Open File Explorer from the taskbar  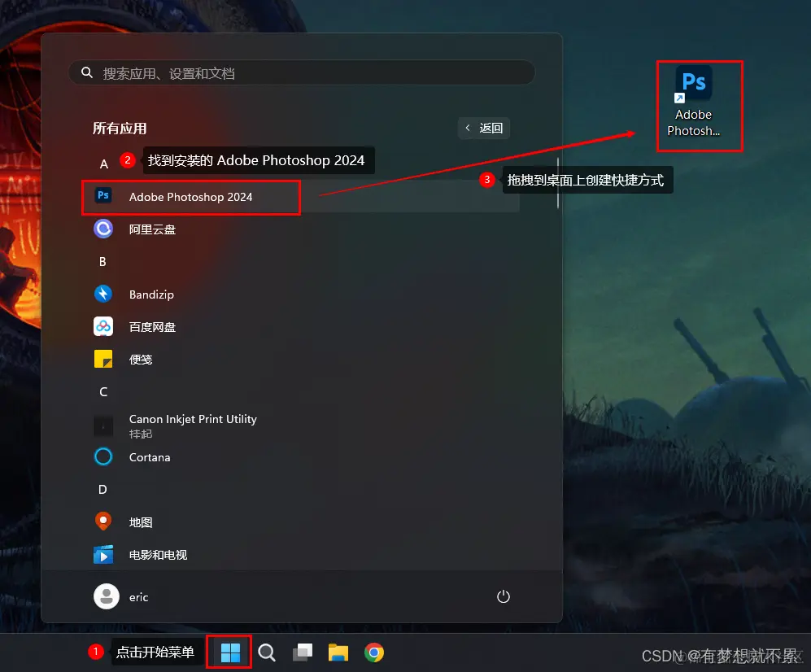pyautogui.click(x=338, y=652)
